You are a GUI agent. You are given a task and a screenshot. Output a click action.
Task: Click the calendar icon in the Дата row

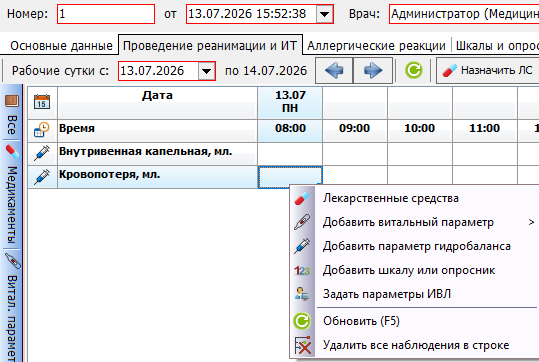[42, 102]
